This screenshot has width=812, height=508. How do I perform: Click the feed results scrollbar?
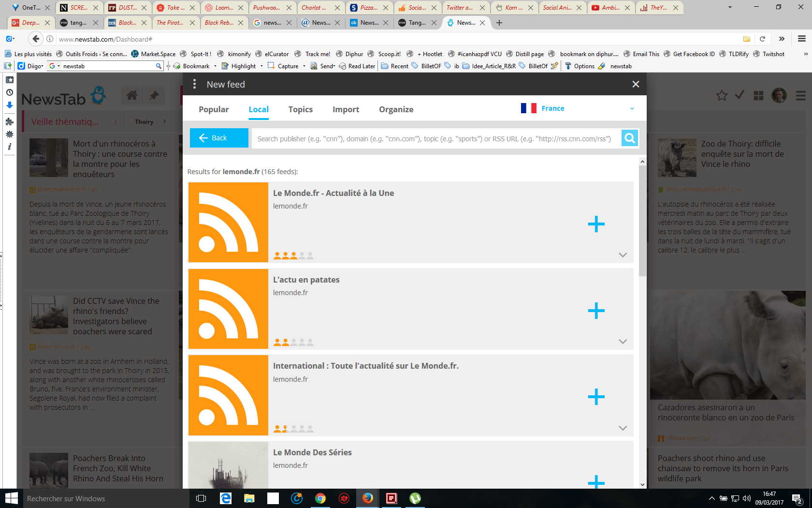point(642,221)
